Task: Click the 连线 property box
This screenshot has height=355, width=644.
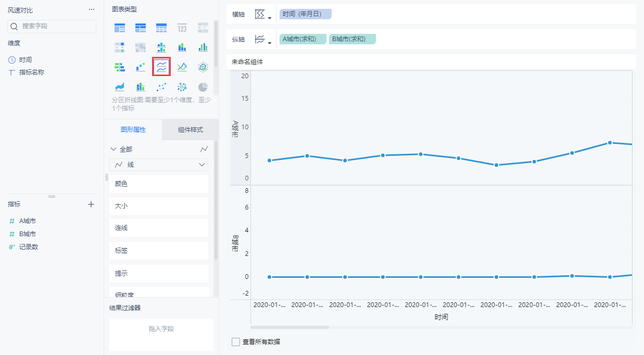Action: tap(159, 228)
